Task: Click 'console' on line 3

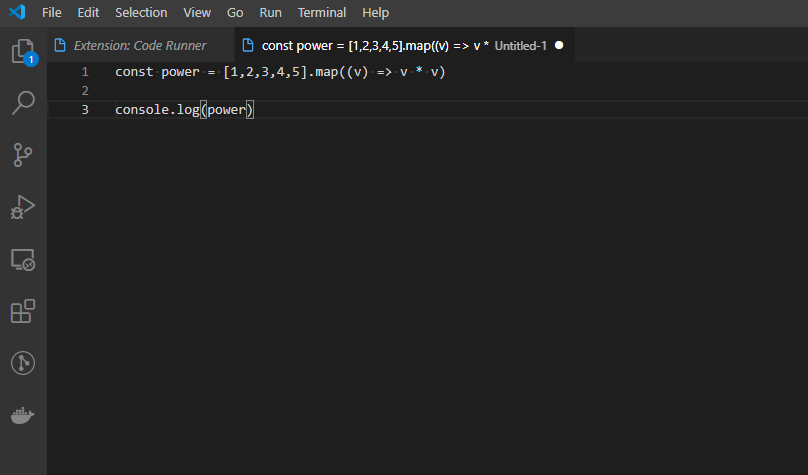Action: [x=142, y=110]
